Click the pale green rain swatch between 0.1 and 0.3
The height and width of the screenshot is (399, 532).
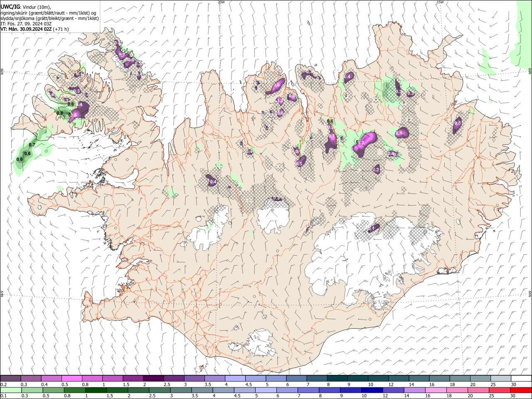point(11,390)
